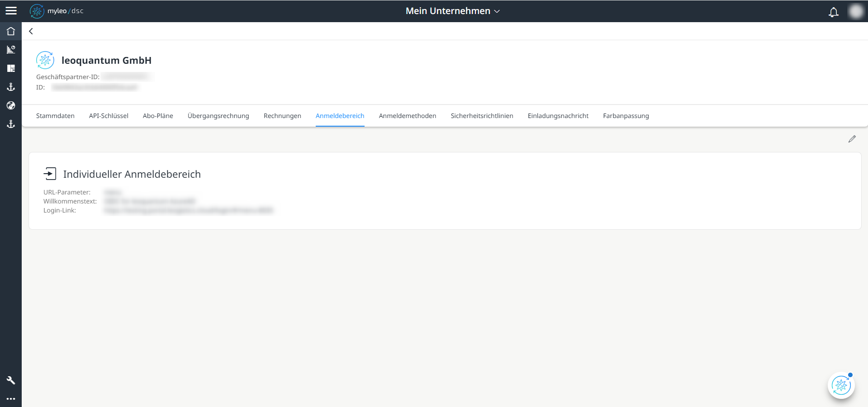Open the statistics bar chart icon

point(11,50)
